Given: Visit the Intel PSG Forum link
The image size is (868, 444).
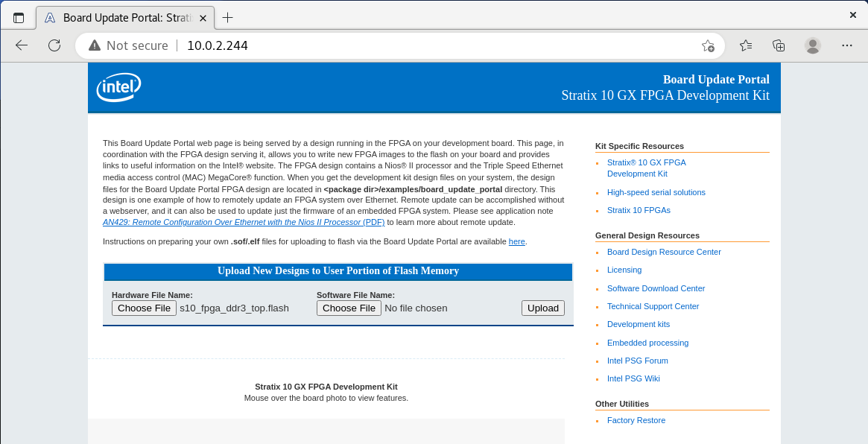Looking at the screenshot, I should (637, 361).
